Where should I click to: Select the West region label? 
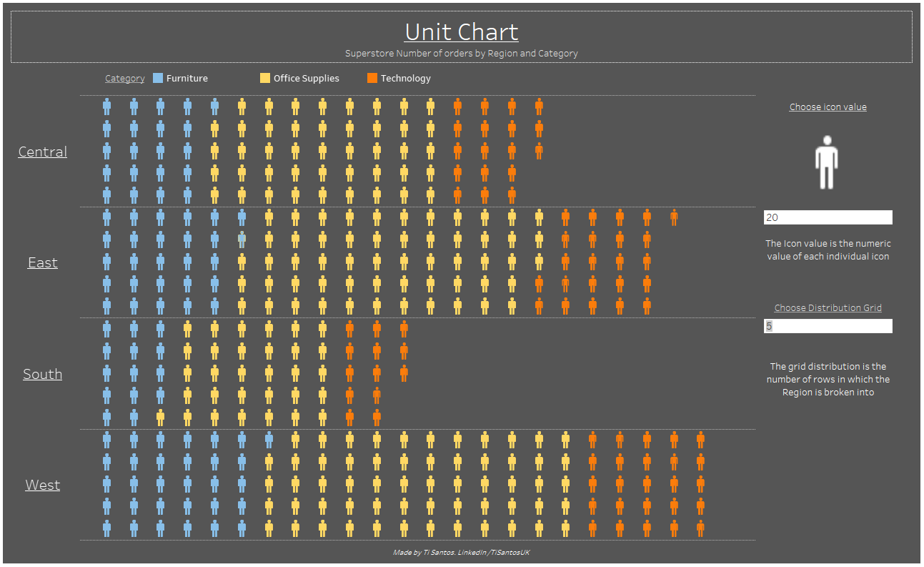42,485
